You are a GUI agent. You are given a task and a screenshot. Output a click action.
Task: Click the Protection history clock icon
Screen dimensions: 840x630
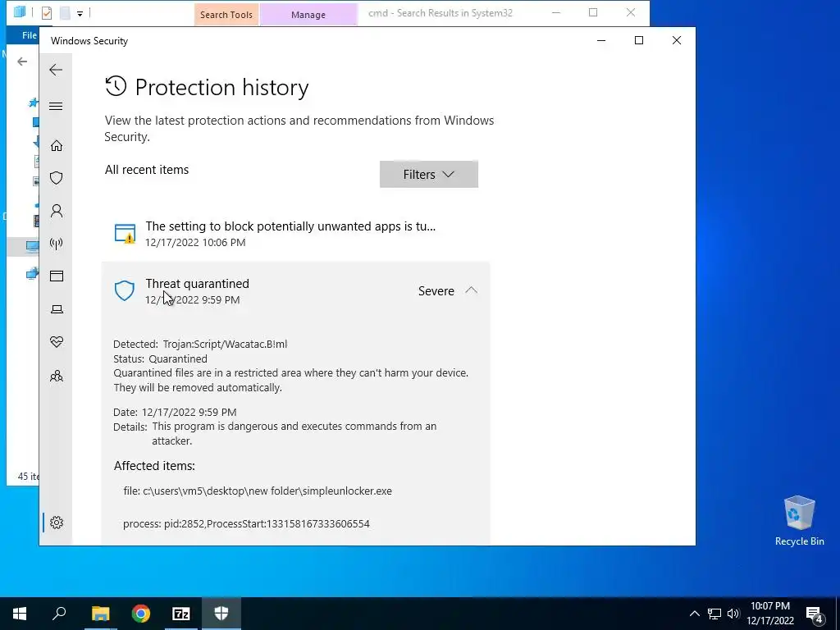116,86
